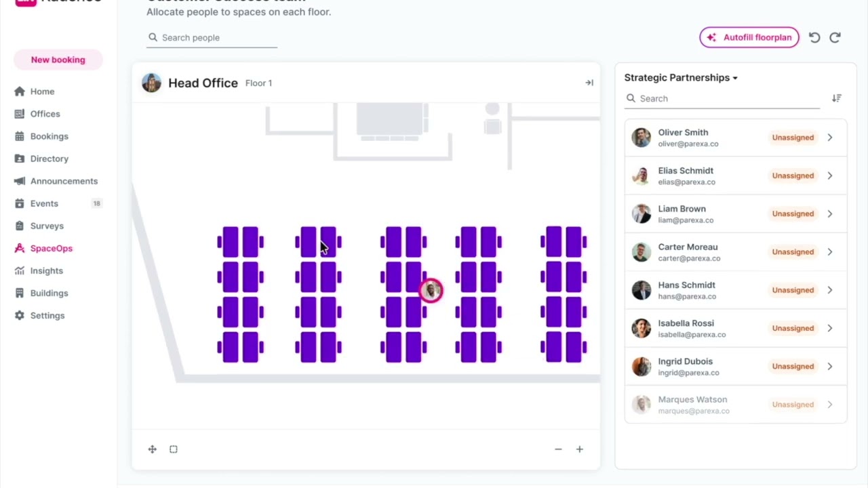868x488 pixels.
Task: Click the Autofill floorplan button
Action: (749, 37)
